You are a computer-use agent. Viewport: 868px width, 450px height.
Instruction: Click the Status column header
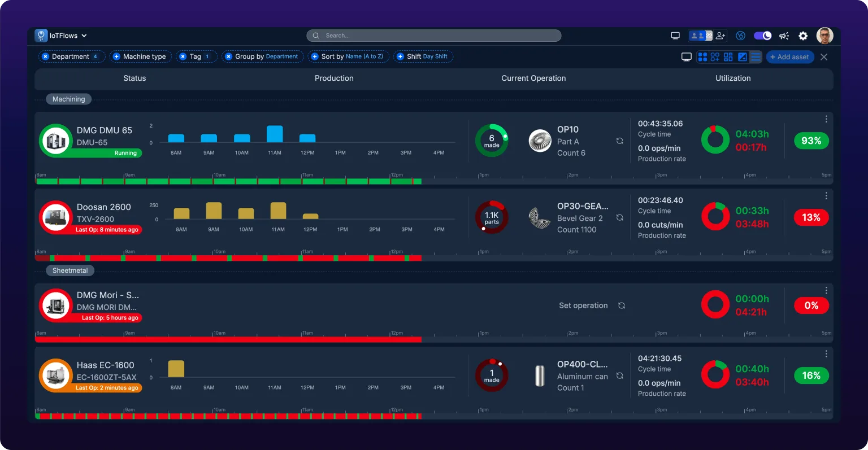(x=134, y=78)
